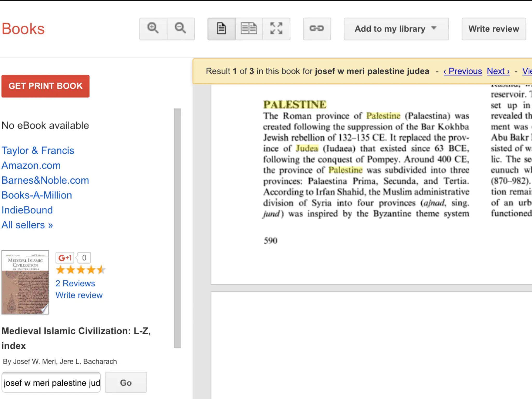Expand Add to my library dropdown
The image size is (532, 399).
[396, 29]
